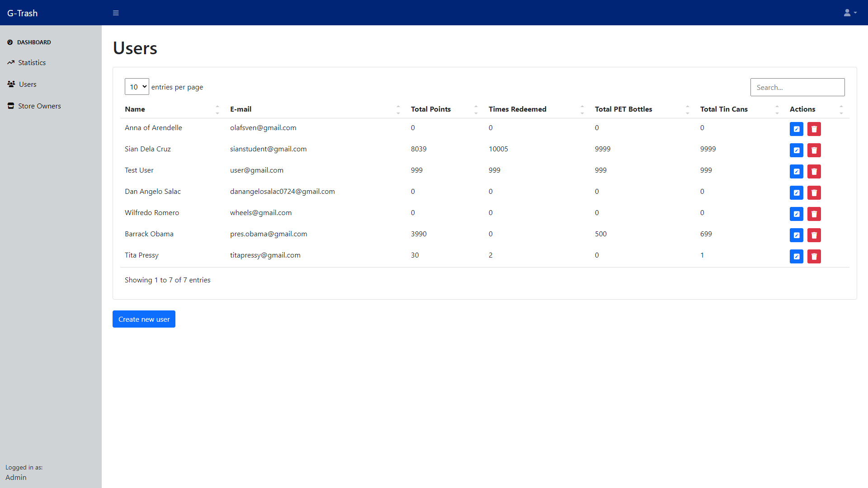
Task: Edit the Test User row
Action: click(x=796, y=172)
